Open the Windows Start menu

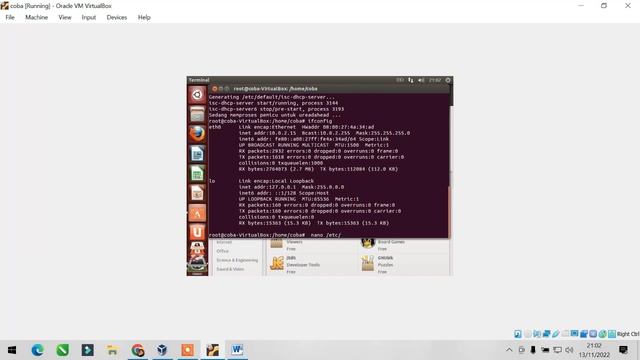pos(12,350)
